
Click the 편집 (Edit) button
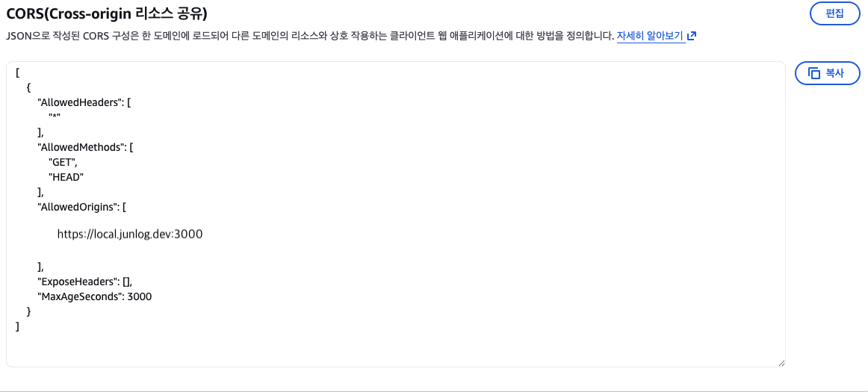[834, 13]
